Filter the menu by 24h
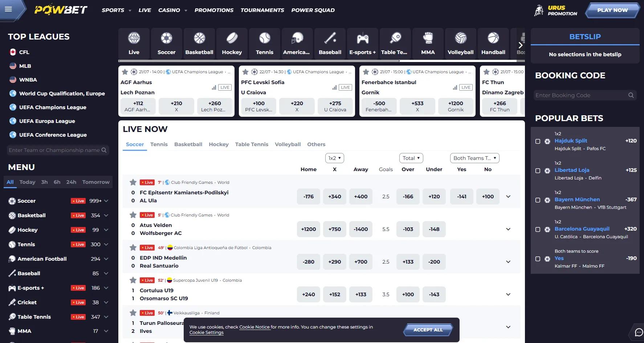 click(71, 182)
